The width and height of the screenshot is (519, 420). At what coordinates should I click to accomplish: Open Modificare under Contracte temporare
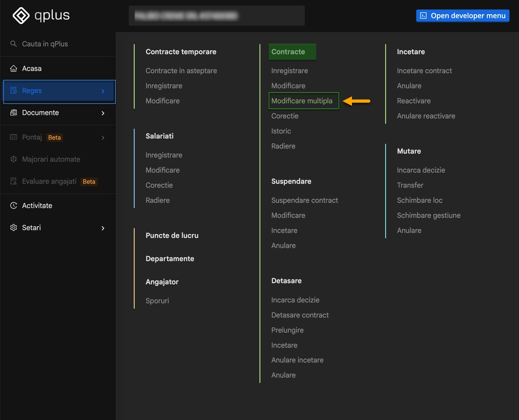tap(163, 101)
